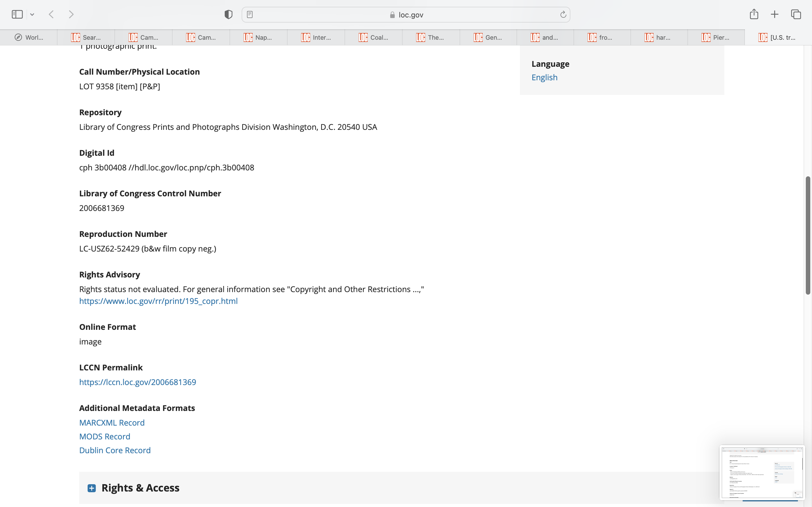Screen dimensions: 812x507
Task: Open the sidebar options dropdown chevron
Action: [x=32, y=14]
